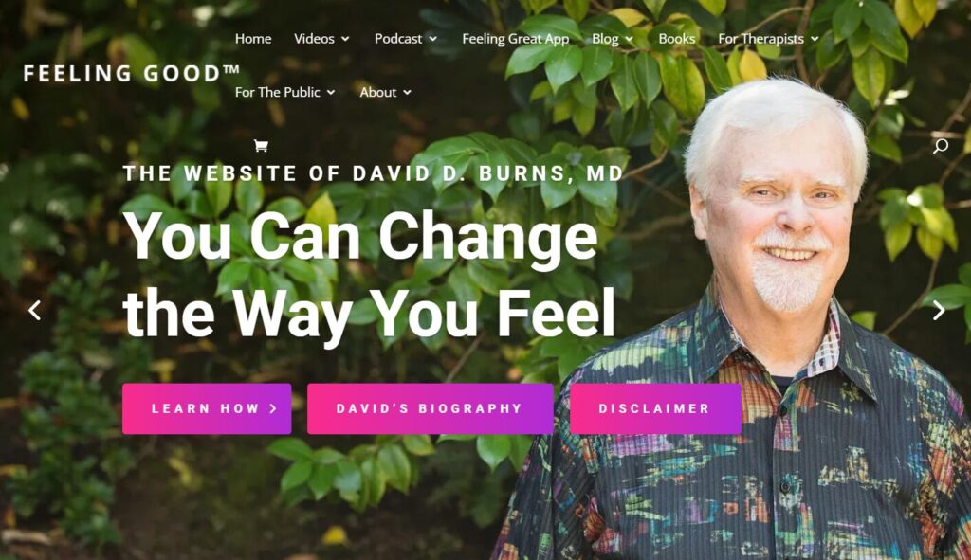This screenshot has height=560, width=971.
Task: Go to previous slide arrow
Action: coord(35,310)
